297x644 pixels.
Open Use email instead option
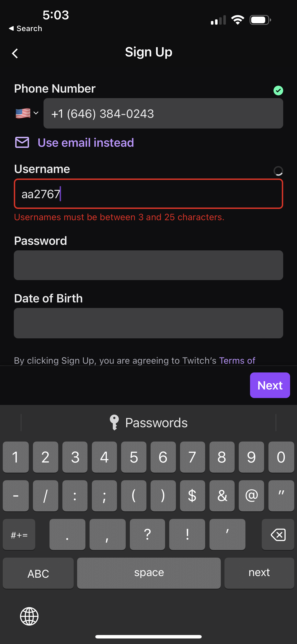pos(85,142)
